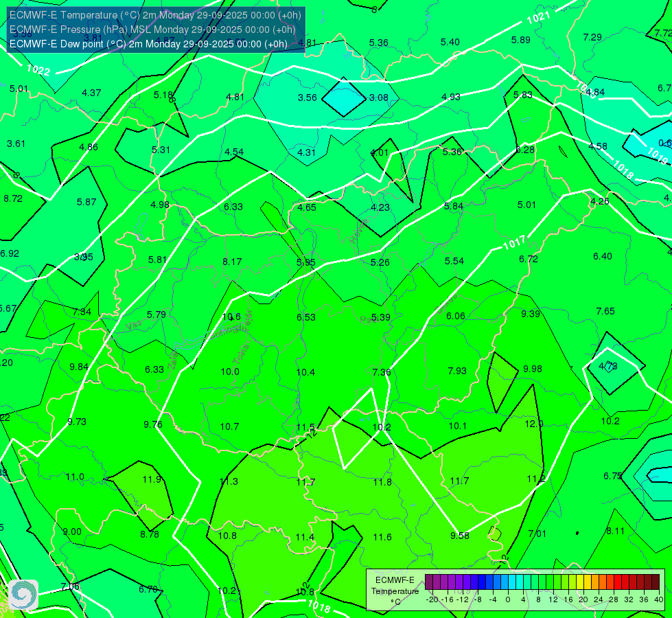Click the 5.40 temperature value

[450, 42]
